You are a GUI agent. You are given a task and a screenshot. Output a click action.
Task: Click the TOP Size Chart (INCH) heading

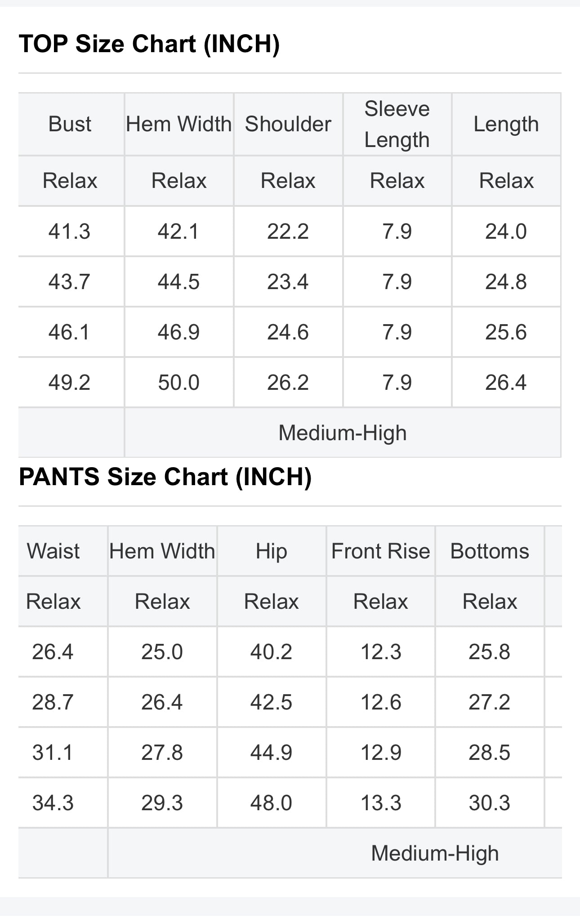149,44
